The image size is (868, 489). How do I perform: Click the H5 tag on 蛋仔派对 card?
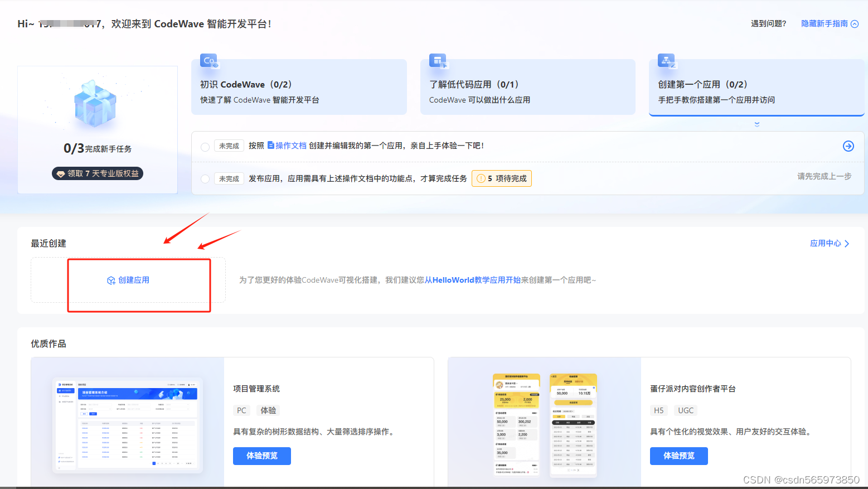coord(659,410)
